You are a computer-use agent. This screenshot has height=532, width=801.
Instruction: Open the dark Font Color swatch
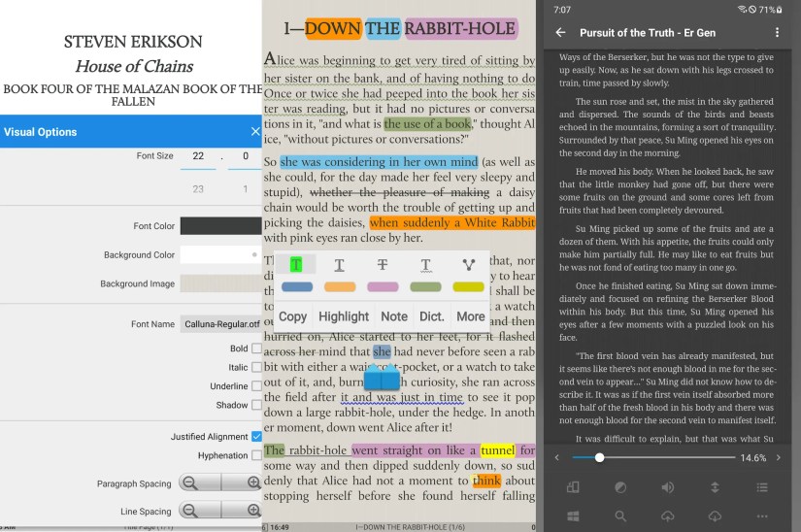(221, 225)
